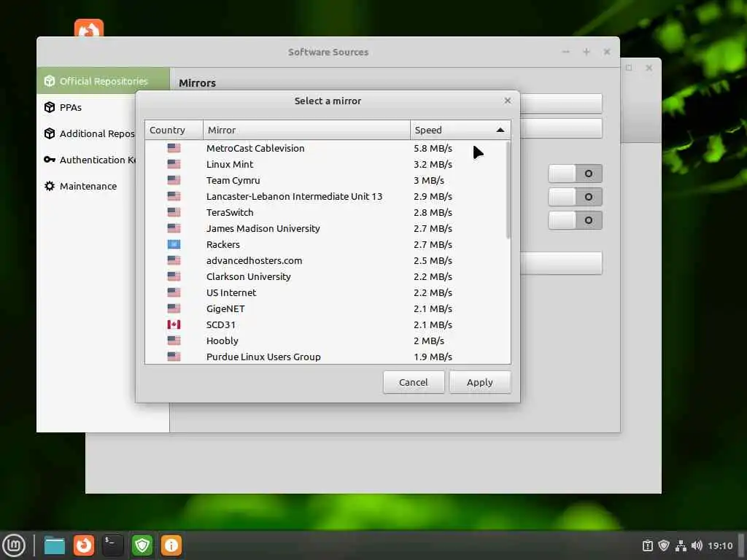Click the Additional Repos package icon
Image resolution: width=747 pixels, height=560 pixels.
(50, 133)
